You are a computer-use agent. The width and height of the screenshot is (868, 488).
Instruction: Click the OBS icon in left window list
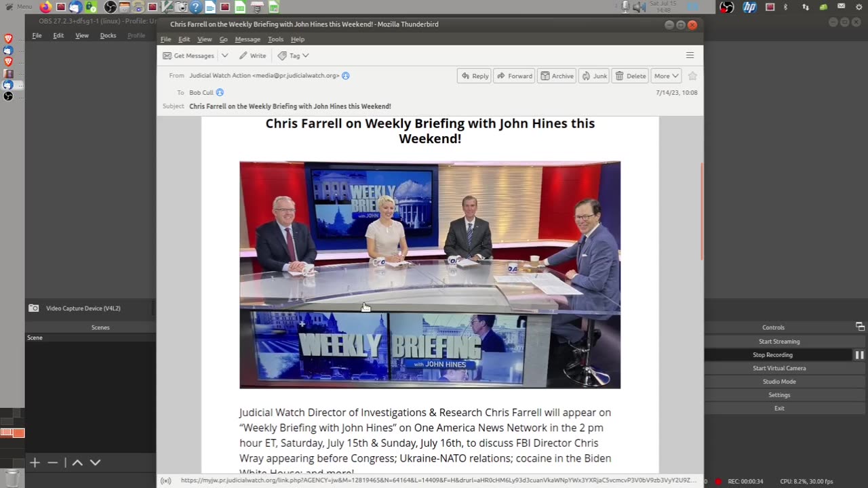coord(8,96)
